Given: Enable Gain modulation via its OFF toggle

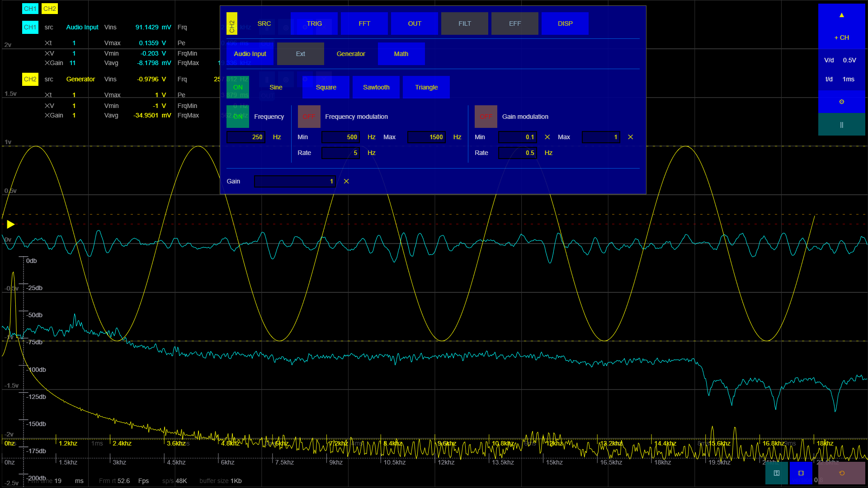Looking at the screenshot, I should pos(486,117).
